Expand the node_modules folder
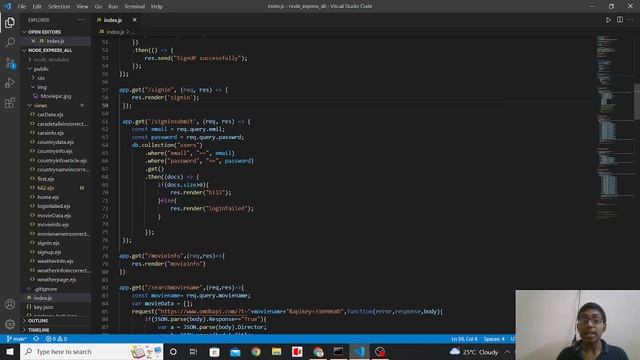This screenshot has height=360, width=640. click(x=51, y=60)
